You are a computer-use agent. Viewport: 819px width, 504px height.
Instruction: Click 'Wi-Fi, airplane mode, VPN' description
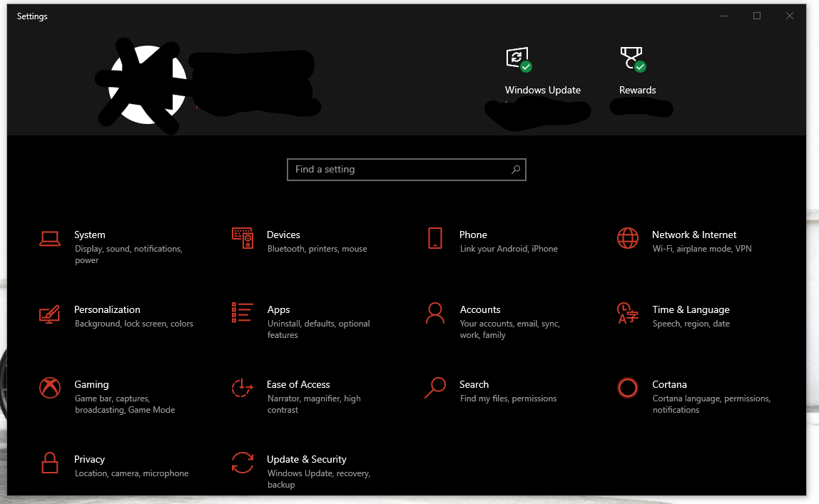tap(702, 249)
